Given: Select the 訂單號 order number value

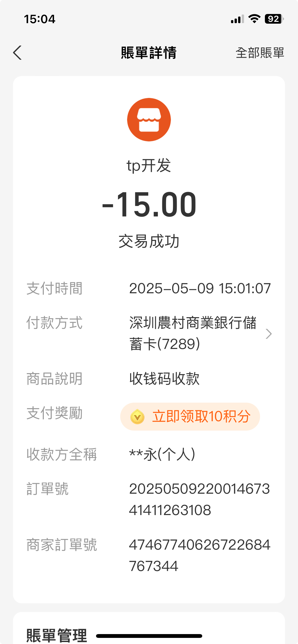Looking at the screenshot, I should [x=199, y=500].
